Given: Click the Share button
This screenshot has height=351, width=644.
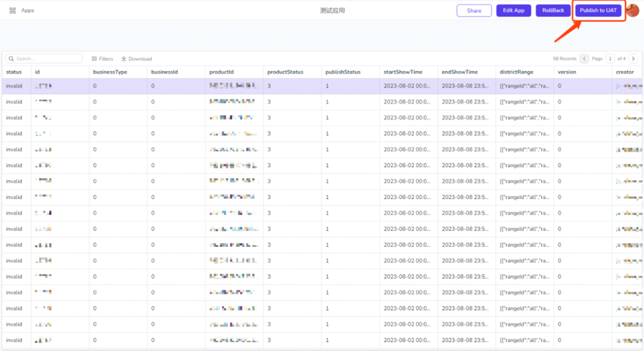Looking at the screenshot, I should click(474, 11).
